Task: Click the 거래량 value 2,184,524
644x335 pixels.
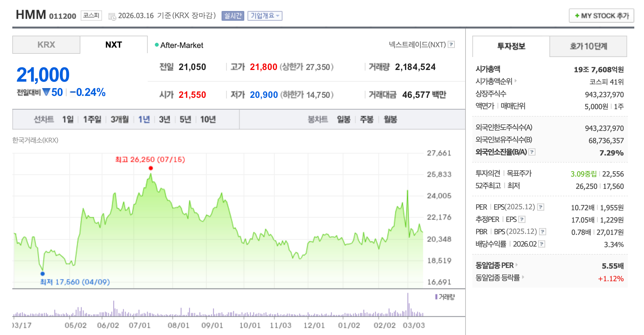Action: point(415,67)
